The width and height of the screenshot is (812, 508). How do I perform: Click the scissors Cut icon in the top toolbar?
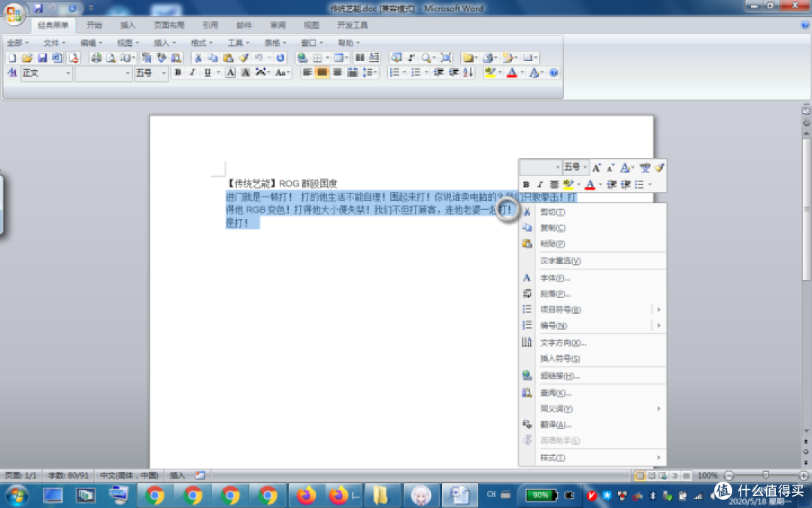pyautogui.click(x=197, y=57)
